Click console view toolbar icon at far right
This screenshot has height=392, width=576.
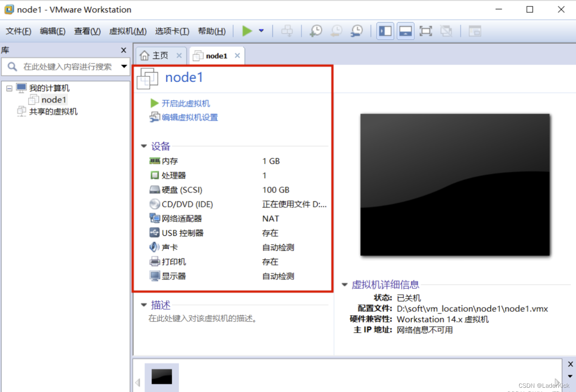coord(474,31)
